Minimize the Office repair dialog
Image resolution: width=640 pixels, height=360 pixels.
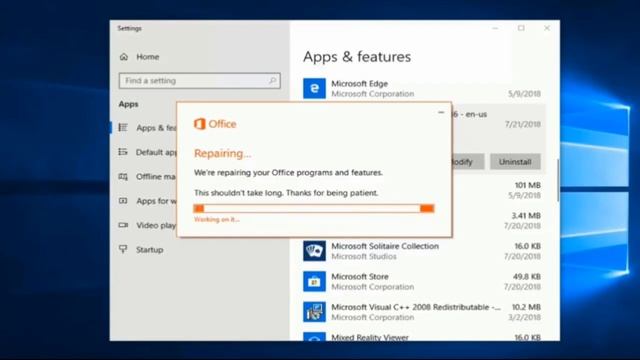tap(441, 112)
